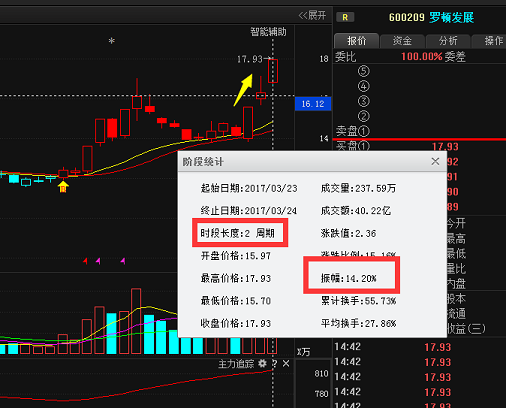
Task: Switch to the 报价 tab
Action: pos(356,41)
